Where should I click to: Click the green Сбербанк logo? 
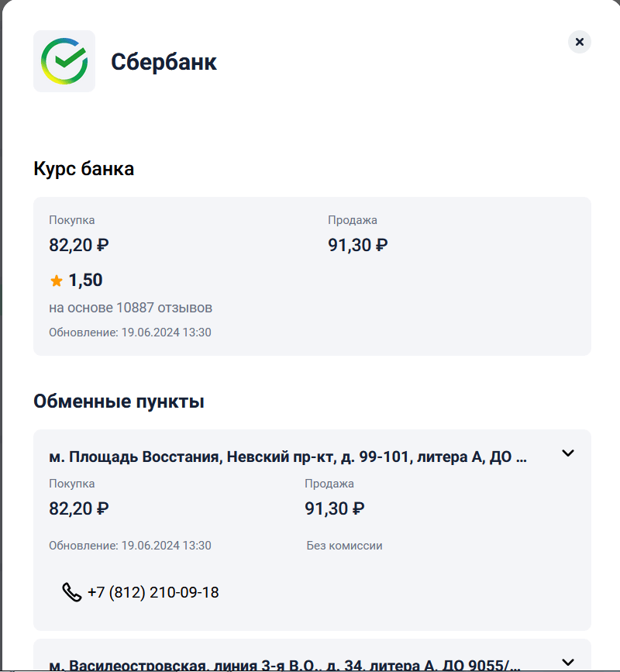pos(64,61)
